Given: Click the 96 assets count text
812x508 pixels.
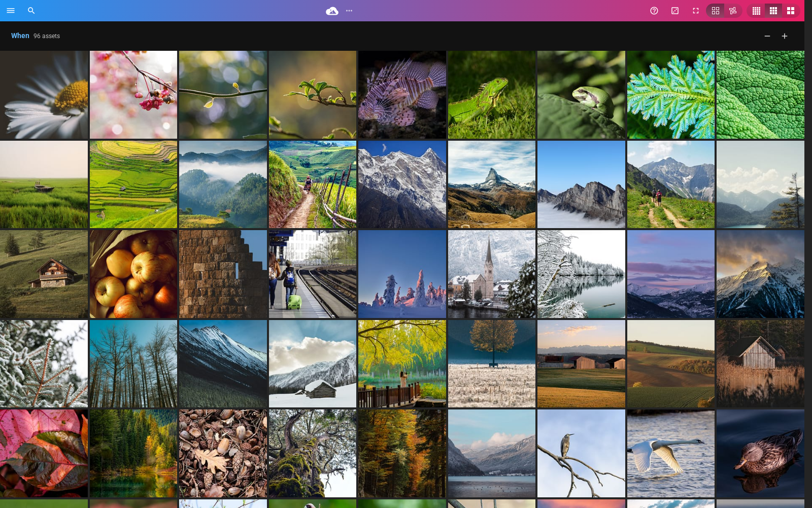Looking at the screenshot, I should pos(47,36).
